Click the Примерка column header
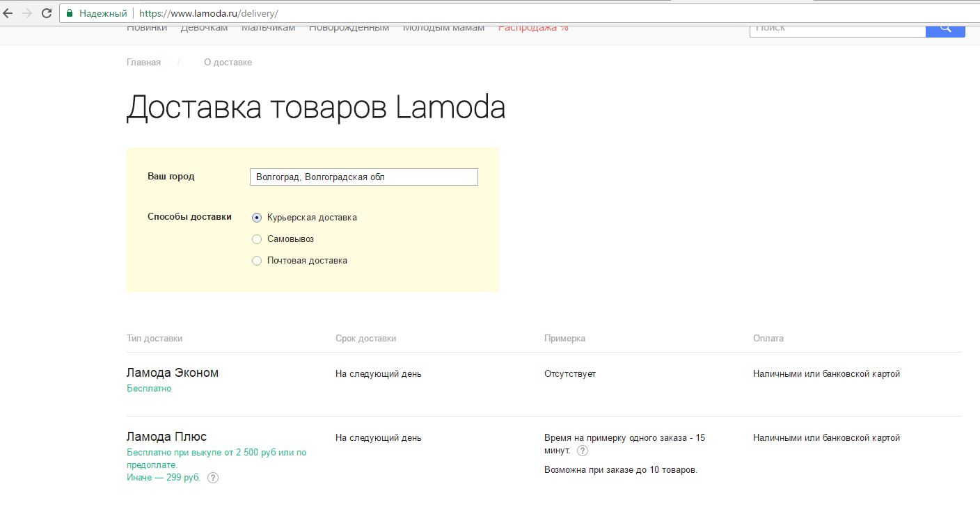 point(564,339)
